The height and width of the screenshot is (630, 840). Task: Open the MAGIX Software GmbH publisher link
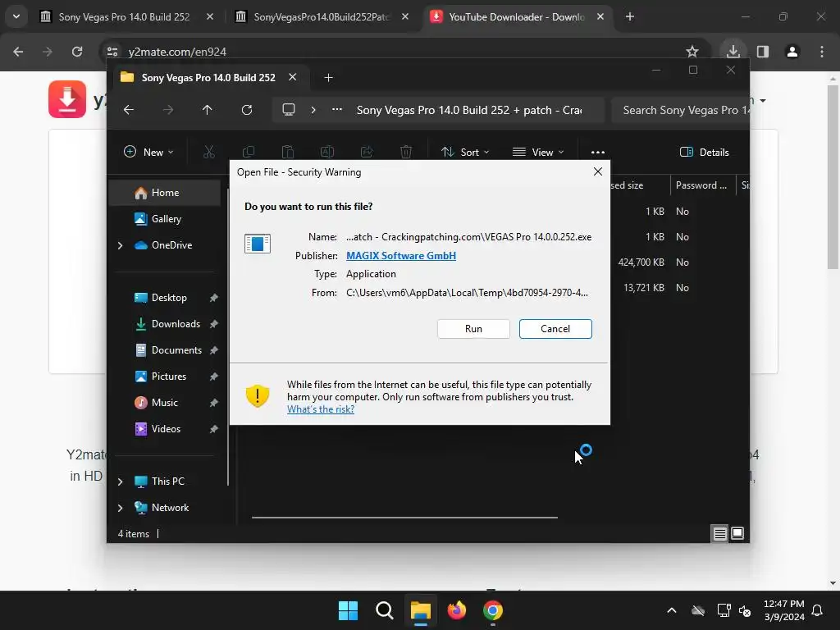pos(400,256)
